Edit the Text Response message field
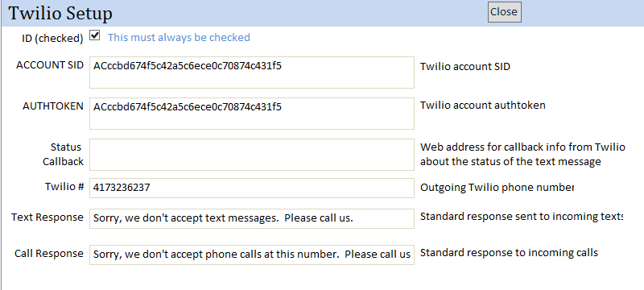 click(x=252, y=218)
